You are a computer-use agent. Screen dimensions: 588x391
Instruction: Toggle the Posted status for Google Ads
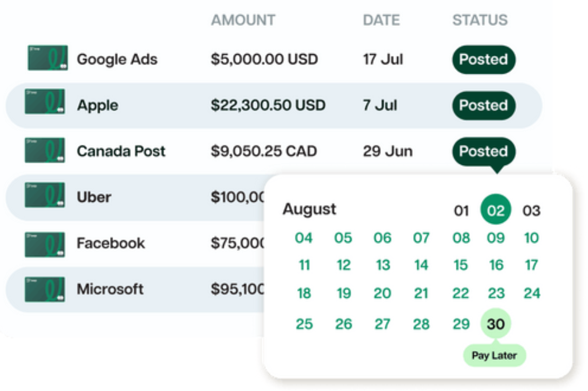[x=483, y=60]
